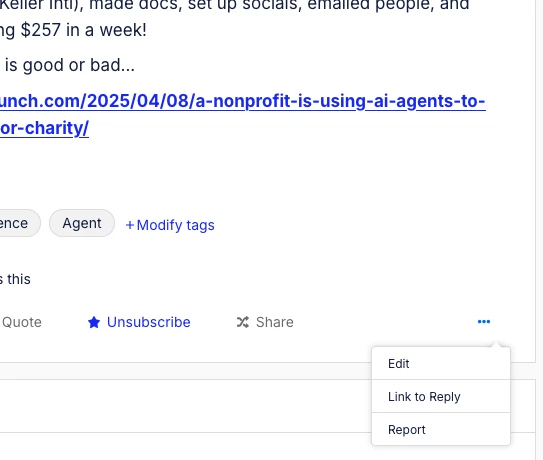
Task: Click the 'or-charity/' end of the link
Action: tap(44, 128)
